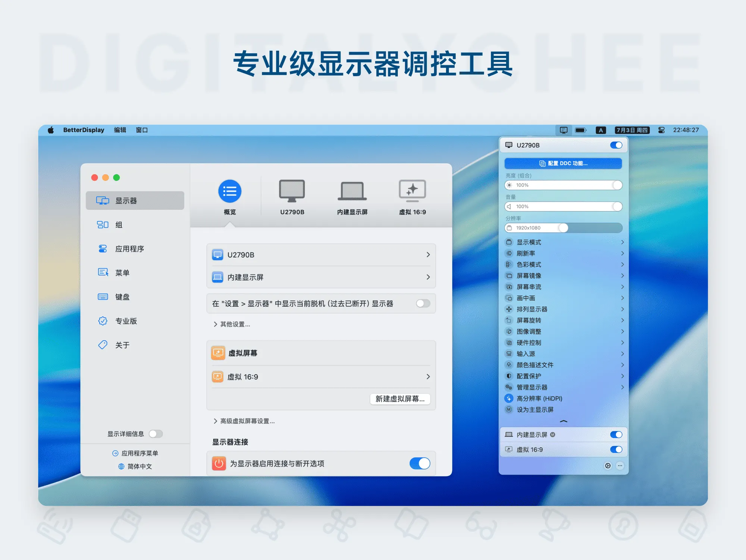Viewport: 746px width, 560px height.
Task: Open the 窗口 menu
Action: point(141,130)
